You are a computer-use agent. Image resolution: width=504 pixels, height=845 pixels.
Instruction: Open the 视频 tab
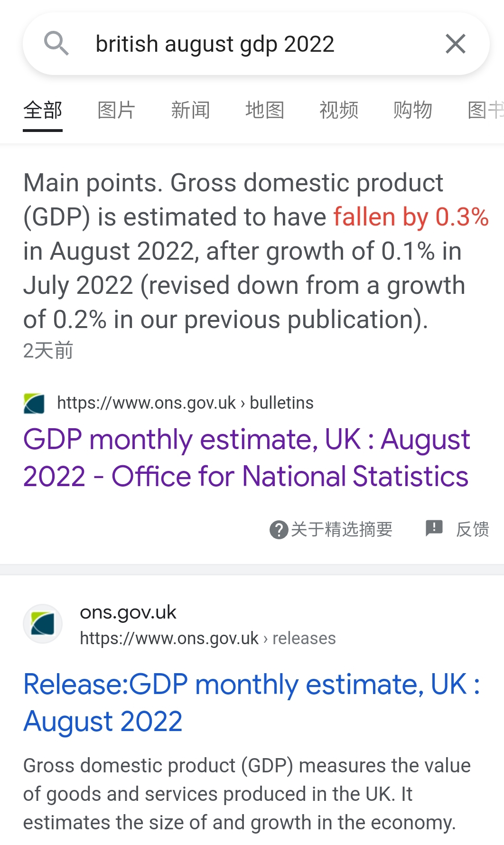[338, 110]
